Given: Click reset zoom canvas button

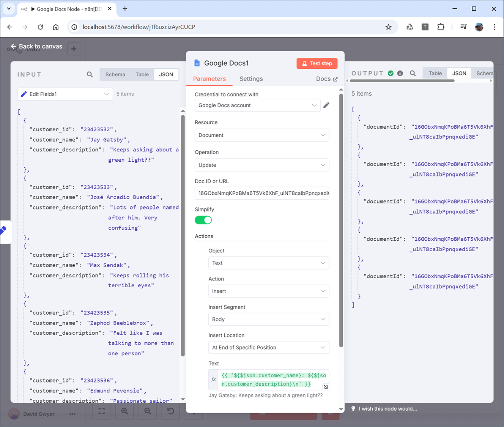Looking at the screenshot, I should tap(170, 411).
